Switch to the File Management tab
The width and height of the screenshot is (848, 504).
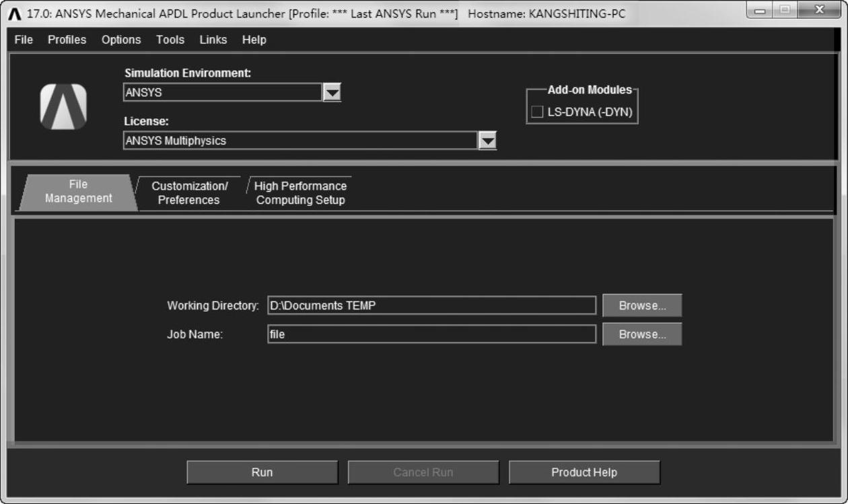pyautogui.click(x=78, y=192)
